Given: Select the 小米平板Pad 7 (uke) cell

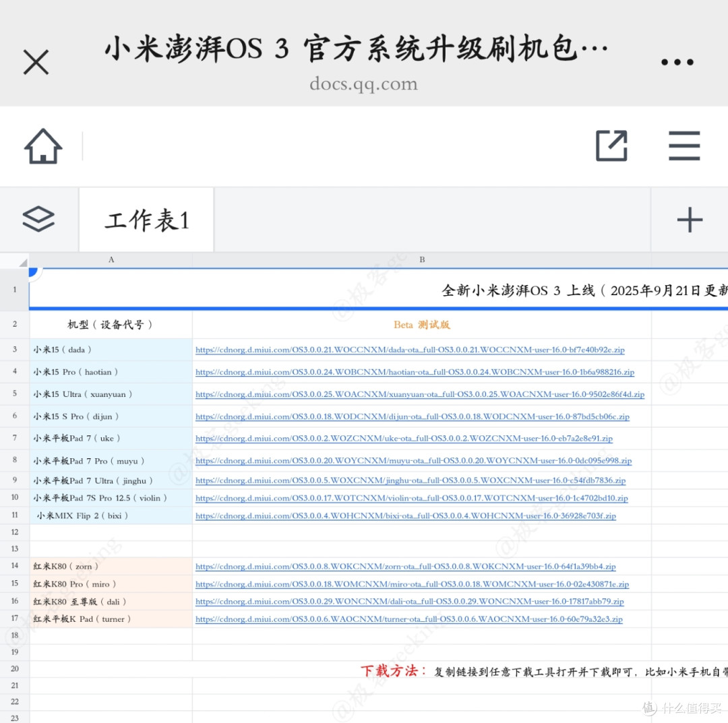Looking at the screenshot, I should pos(111,438).
